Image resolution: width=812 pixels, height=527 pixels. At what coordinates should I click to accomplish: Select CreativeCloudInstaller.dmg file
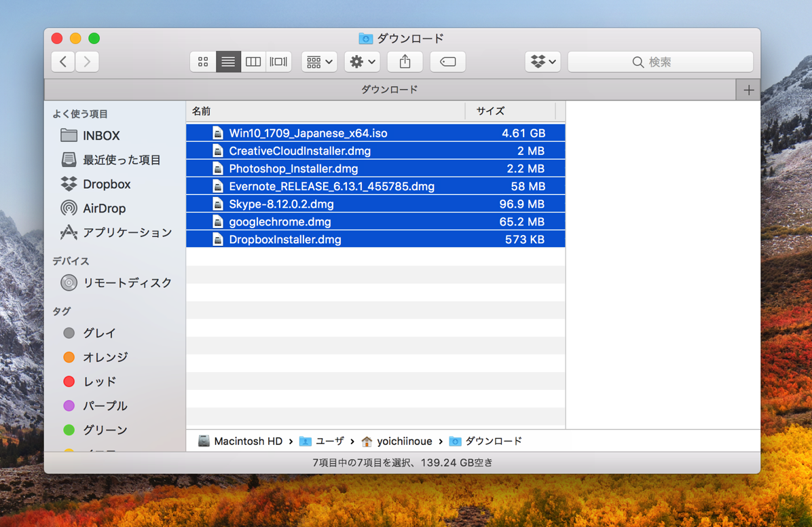coord(375,151)
